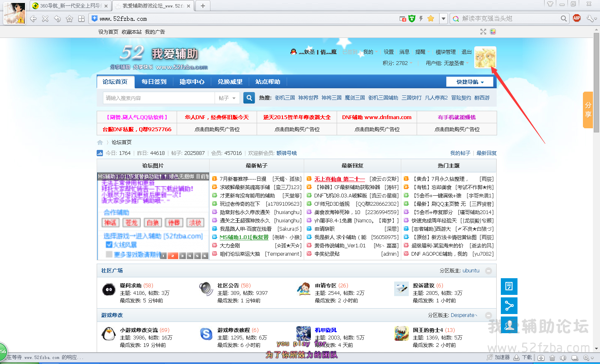Click the green T shield icon
Viewport: 600px width, 364px height.
412,18
